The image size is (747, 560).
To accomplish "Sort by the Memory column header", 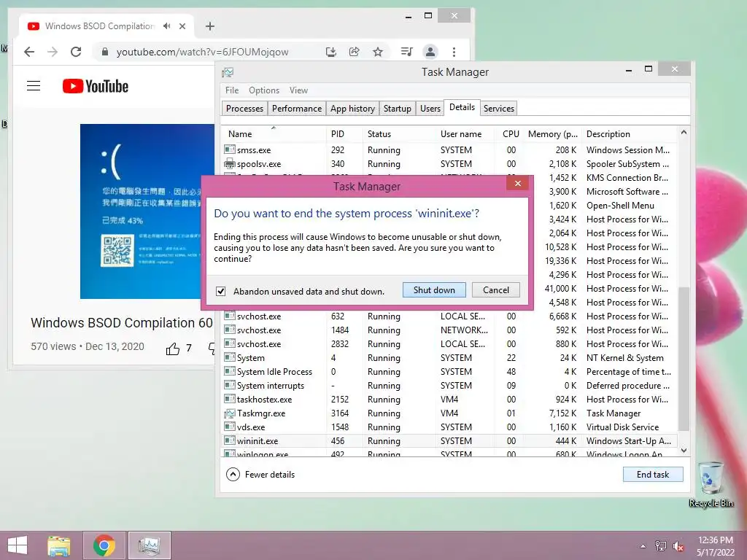I will (553, 134).
